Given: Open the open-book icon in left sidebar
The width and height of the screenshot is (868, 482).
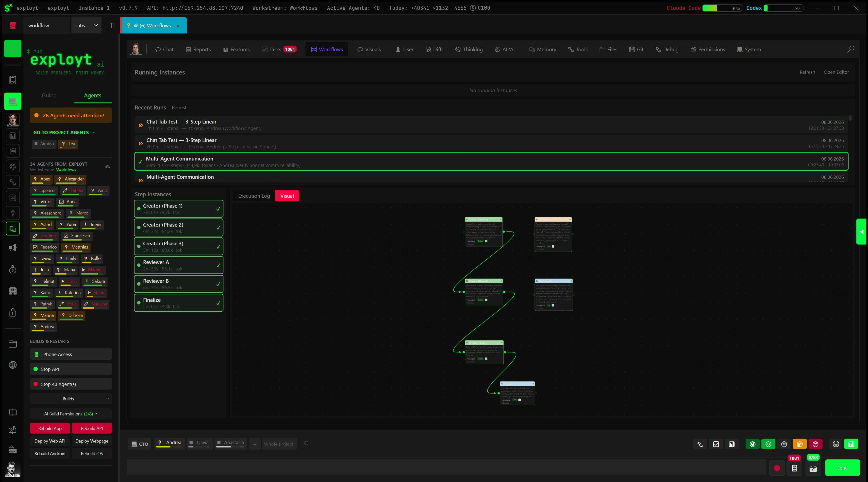Looking at the screenshot, I should [x=13, y=412].
